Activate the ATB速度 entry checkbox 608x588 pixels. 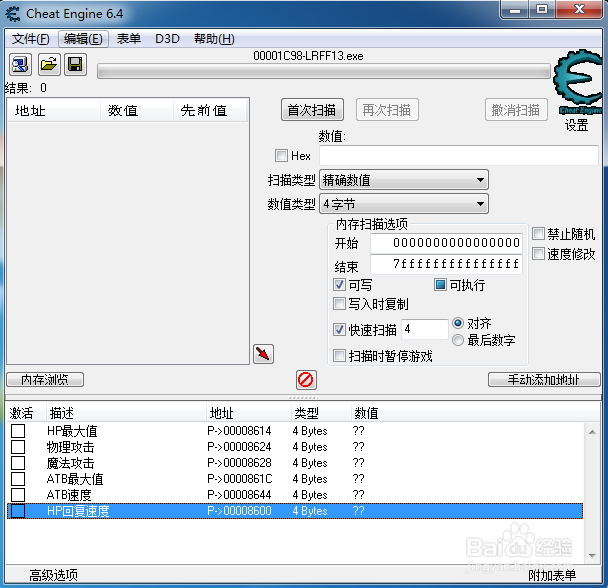point(18,495)
